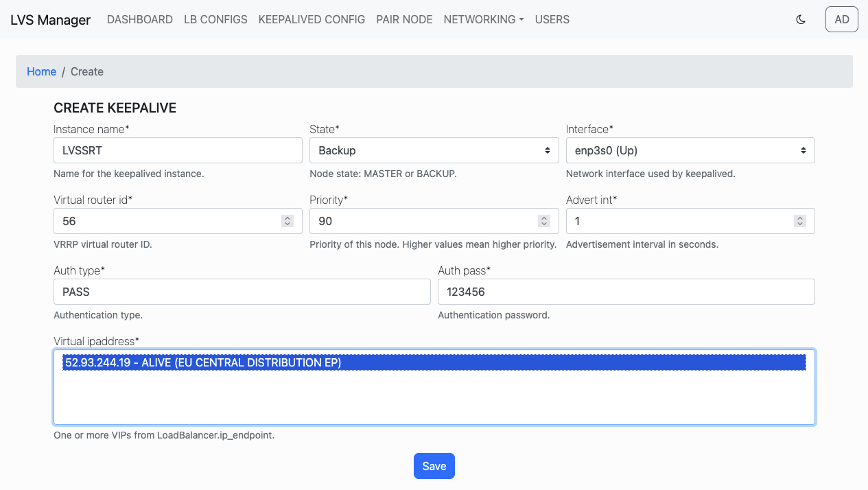The width and height of the screenshot is (868, 490).
Task: Focus the Advert int field
Action: pos(690,221)
